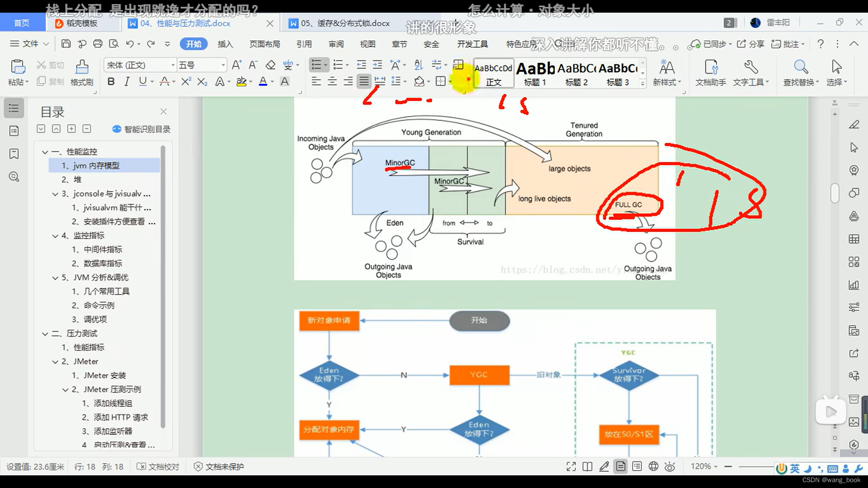Toggle Italic formatting
This screenshot has width=868, height=488.
pos(127,82)
